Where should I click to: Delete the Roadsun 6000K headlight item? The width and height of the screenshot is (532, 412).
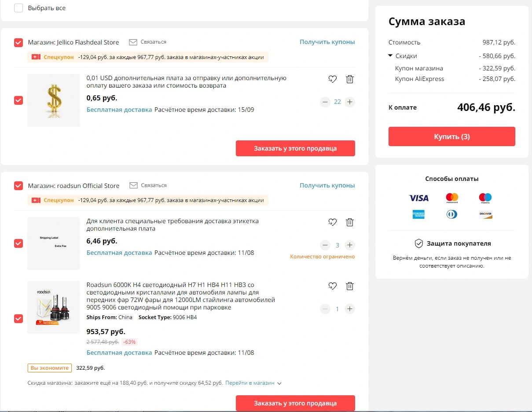click(350, 286)
